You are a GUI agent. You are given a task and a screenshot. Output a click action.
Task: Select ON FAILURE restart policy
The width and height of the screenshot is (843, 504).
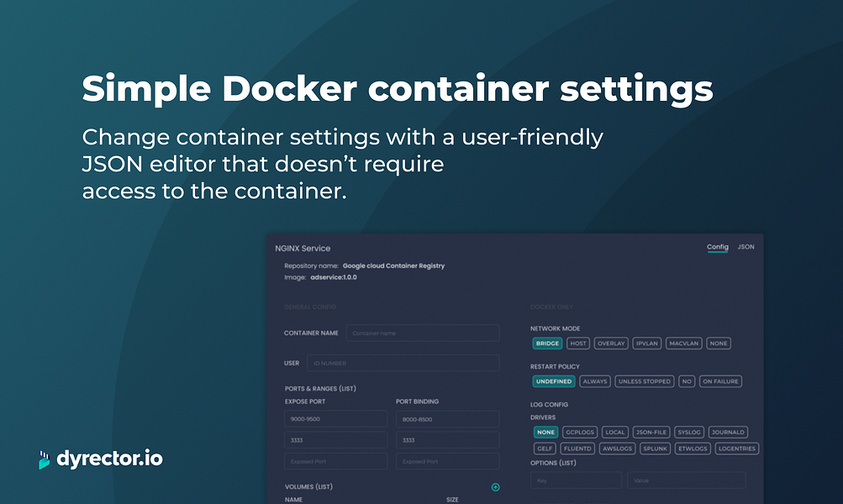[x=720, y=381]
